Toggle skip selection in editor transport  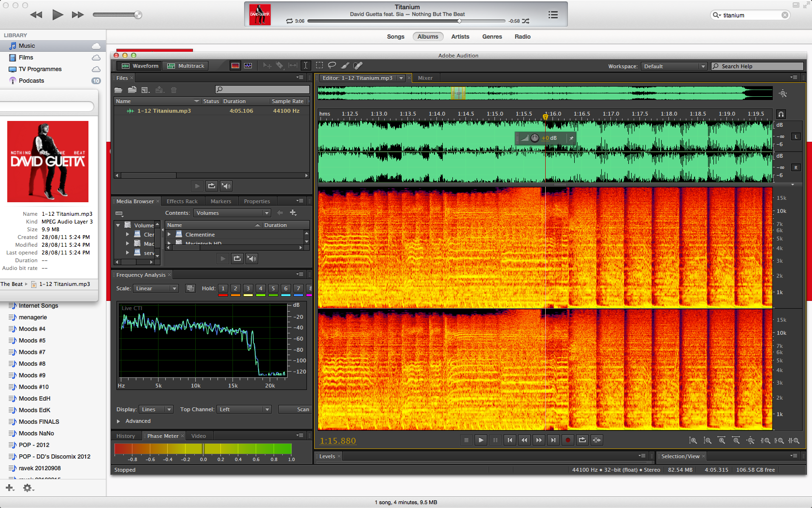click(x=597, y=440)
